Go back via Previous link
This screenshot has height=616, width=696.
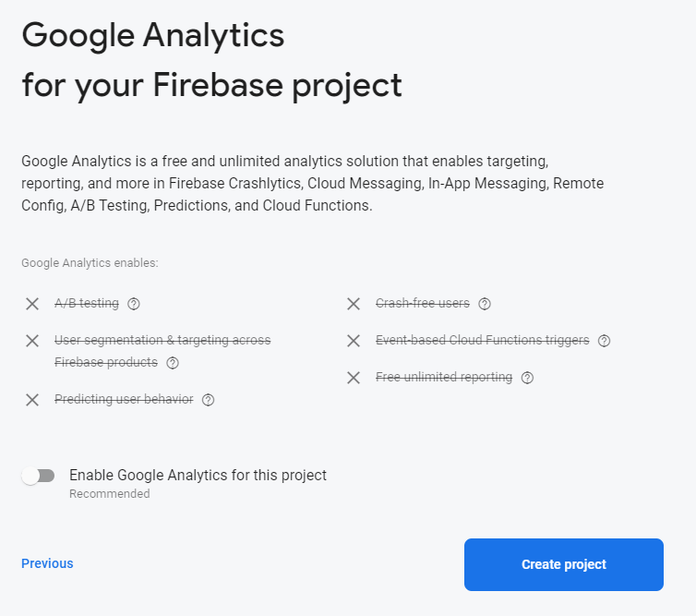(47, 563)
